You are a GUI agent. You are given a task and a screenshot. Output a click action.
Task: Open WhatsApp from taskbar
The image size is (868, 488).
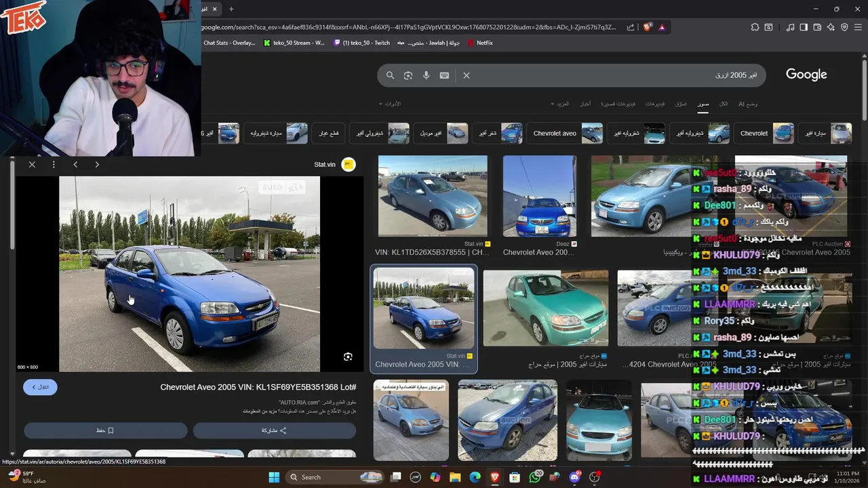click(x=535, y=477)
